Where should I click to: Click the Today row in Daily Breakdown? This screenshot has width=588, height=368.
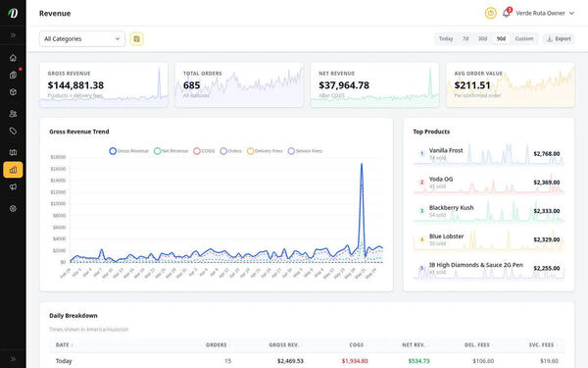tap(307, 361)
